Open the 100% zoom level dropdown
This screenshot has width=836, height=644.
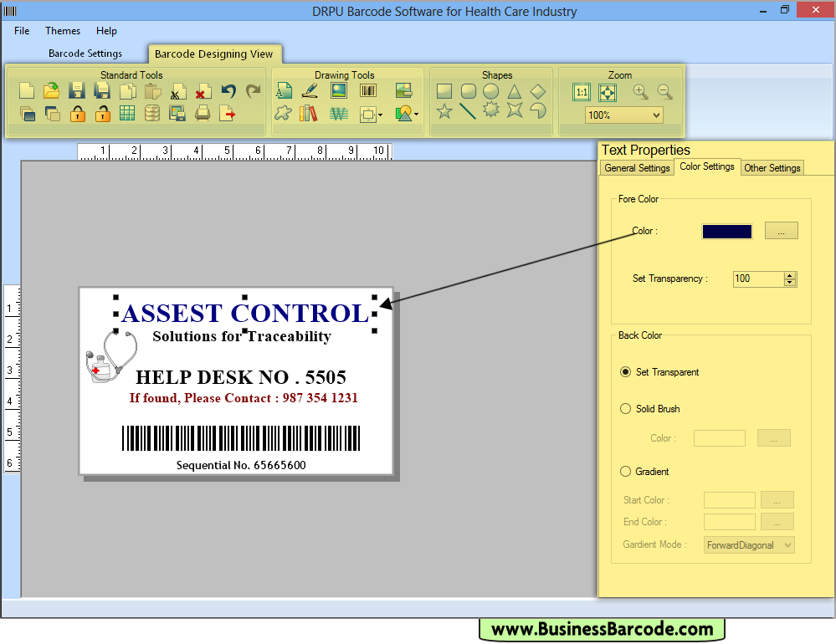pyautogui.click(x=623, y=115)
